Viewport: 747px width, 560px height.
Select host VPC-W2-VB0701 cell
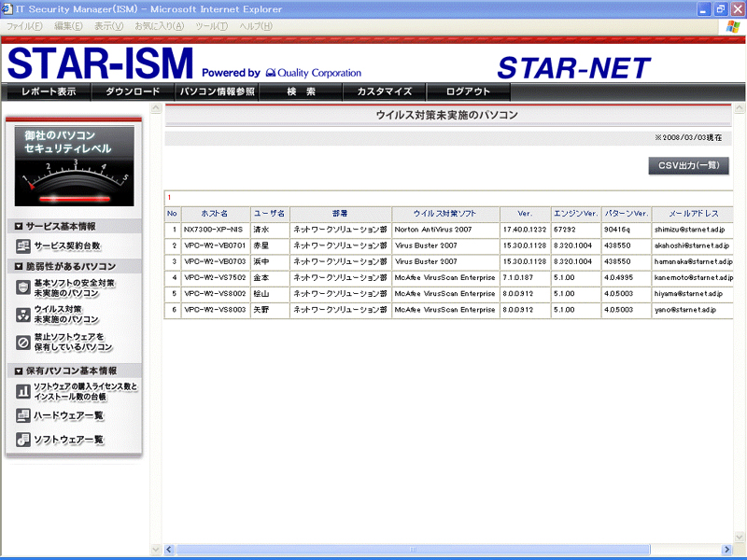pyautogui.click(x=215, y=245)
